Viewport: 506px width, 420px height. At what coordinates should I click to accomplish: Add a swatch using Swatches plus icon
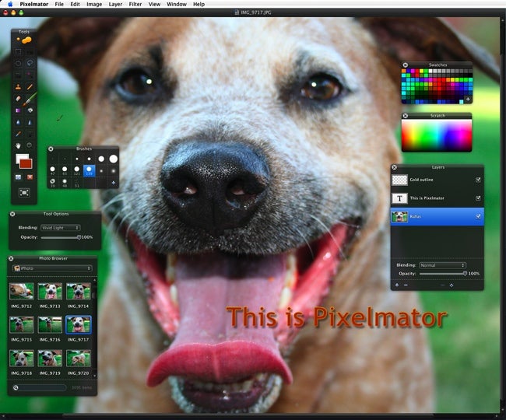[468, 100]
